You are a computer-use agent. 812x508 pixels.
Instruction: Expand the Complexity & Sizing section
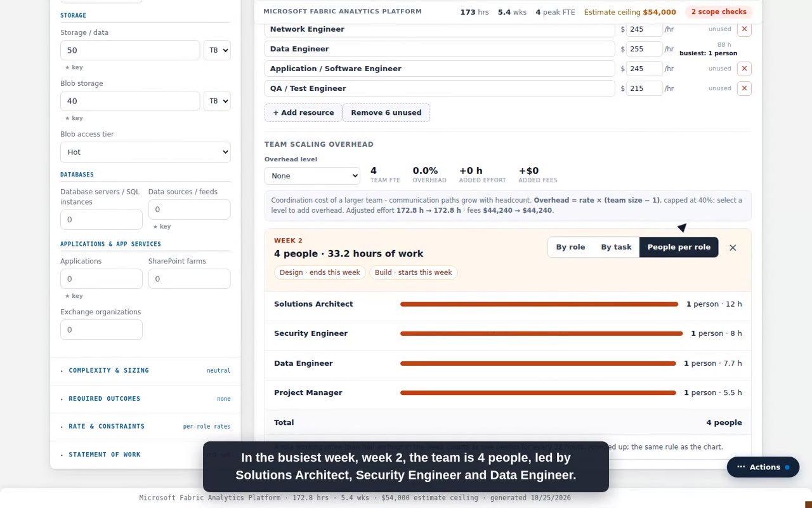click(145, 370)
